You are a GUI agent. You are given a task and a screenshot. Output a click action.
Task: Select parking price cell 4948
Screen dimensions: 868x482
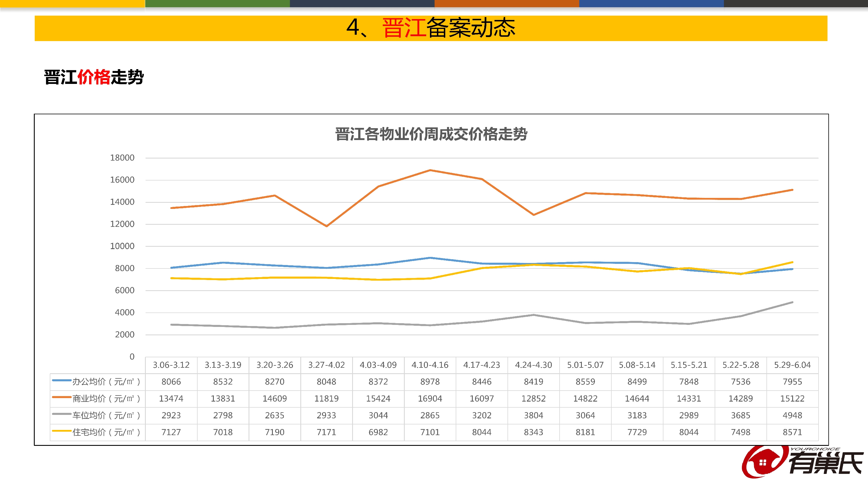click(x=792, y=415)
